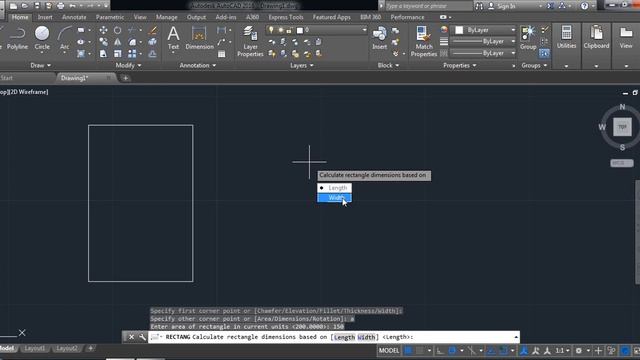Click the Stretch tool icon
Image resolution: width=640 pixels, height=360 pixels.
pyautogui.click(x=103, y=54)
